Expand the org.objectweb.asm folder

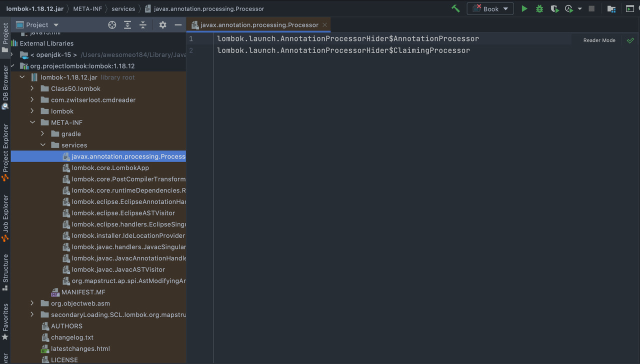[x=32, y=303]
